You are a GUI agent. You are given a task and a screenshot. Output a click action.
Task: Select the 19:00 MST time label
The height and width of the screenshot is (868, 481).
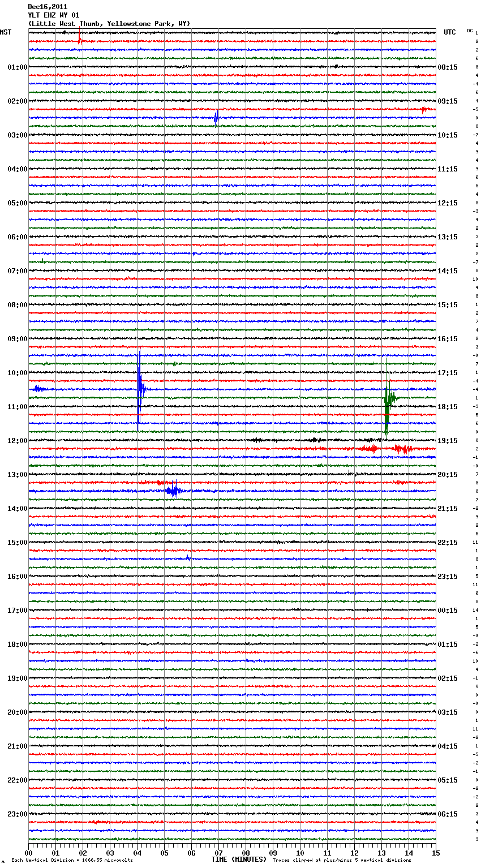(17, 678)
